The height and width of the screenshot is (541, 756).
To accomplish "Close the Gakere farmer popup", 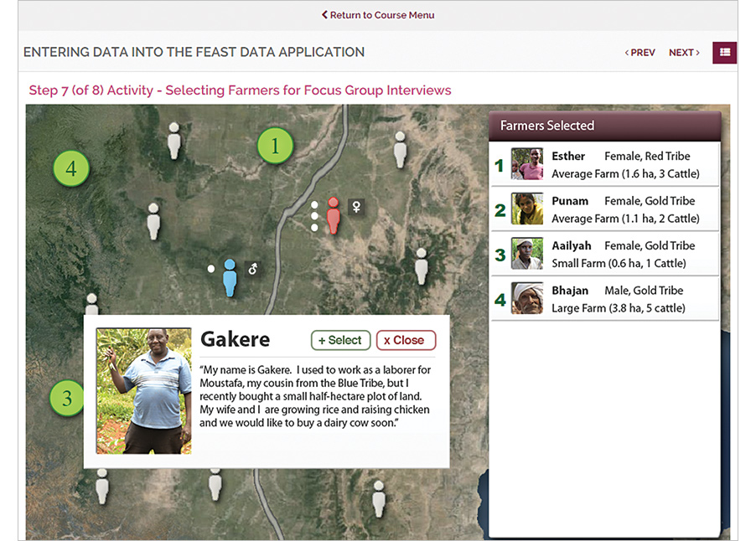I will (x=406, y=340).
